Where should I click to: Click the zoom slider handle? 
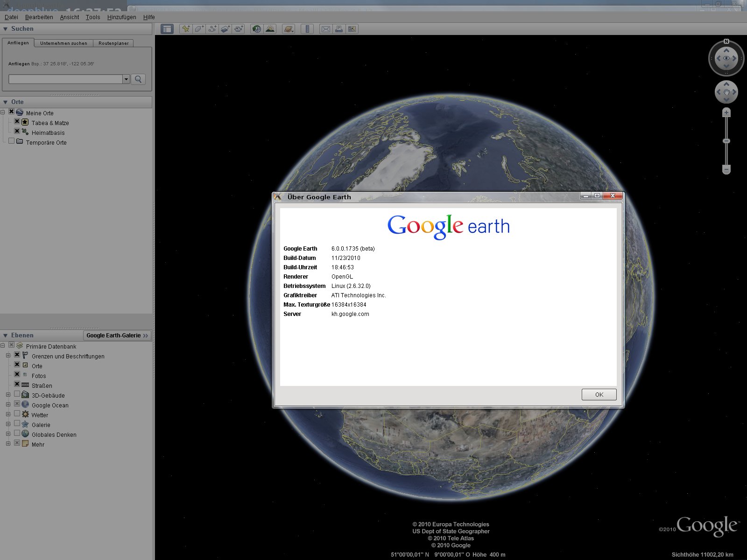[726, 141]
